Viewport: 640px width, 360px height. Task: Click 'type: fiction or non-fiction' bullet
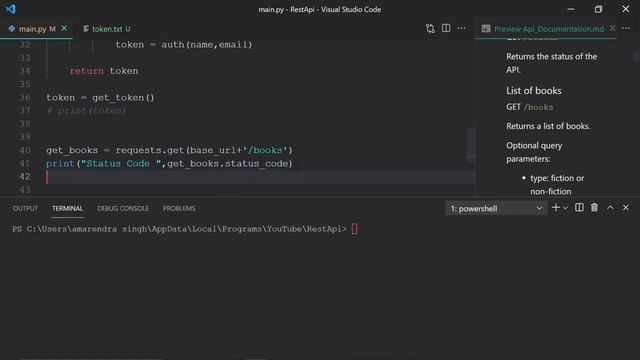pos(557,184)
